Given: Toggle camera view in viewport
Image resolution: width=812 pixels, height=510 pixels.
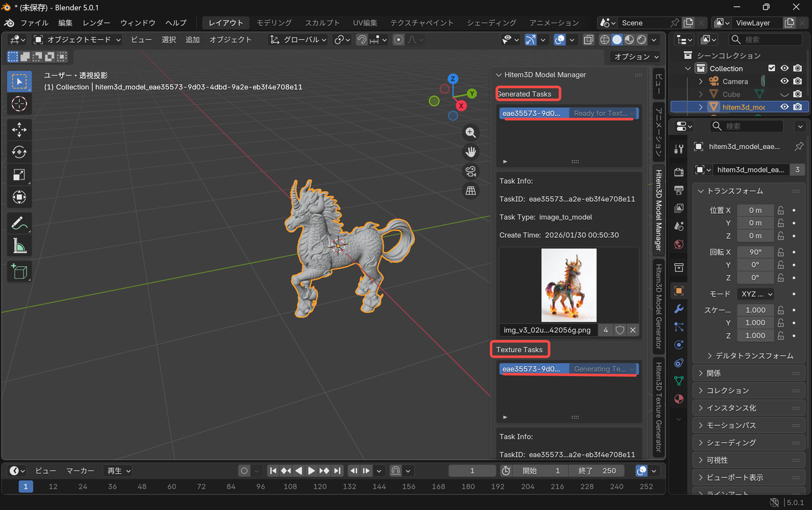Looking at the screenshot, I should click(x=471, y=171).
